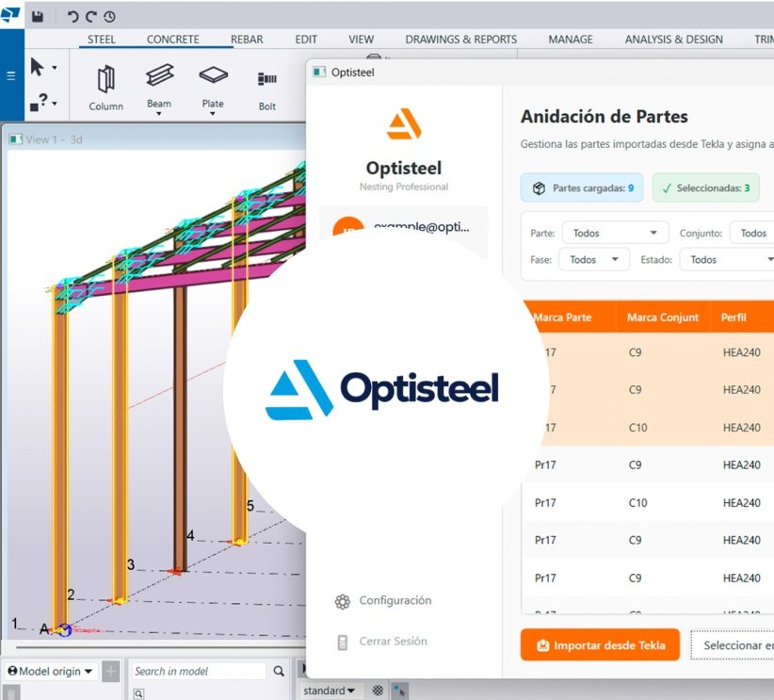Click the green checkmark beside Seleccionadas
Image resolution: width=774 pixels, height=700 pixels.
click(x=667, y=188)
